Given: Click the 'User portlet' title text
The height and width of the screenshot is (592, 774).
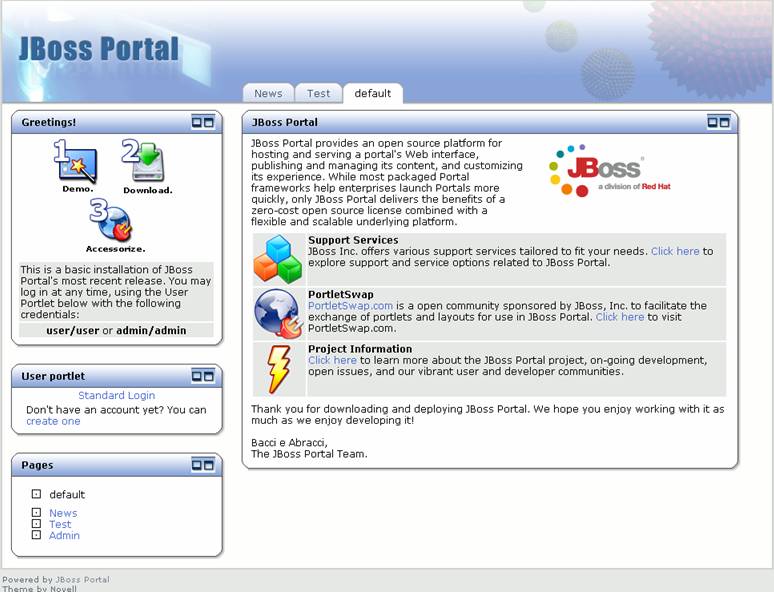Looking at the screenshot, I should click(53, 376).
